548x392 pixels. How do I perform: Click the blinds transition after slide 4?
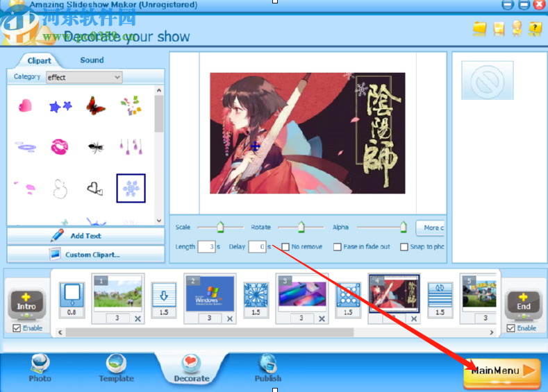440,295
